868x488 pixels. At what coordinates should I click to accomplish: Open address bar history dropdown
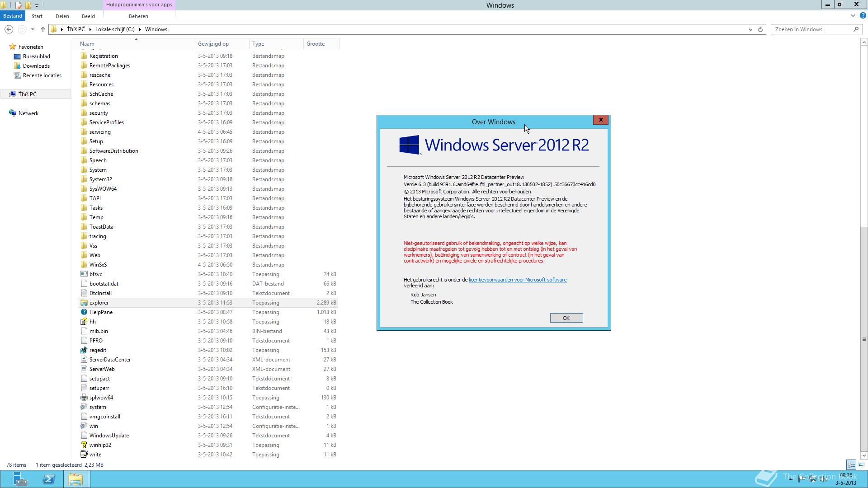pos(750,29)
